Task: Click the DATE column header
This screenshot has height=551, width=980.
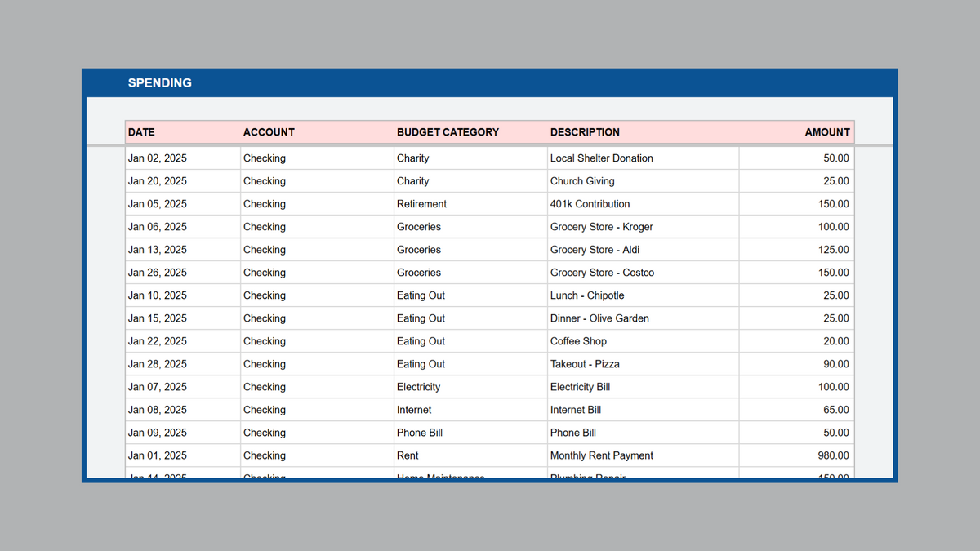Action: point(183,132)
